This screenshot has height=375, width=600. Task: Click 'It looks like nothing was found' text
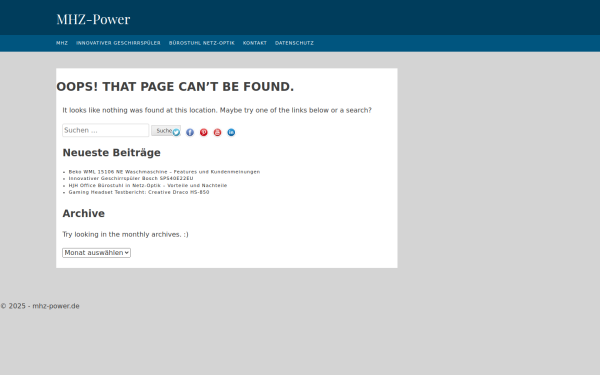coord(217,110)
